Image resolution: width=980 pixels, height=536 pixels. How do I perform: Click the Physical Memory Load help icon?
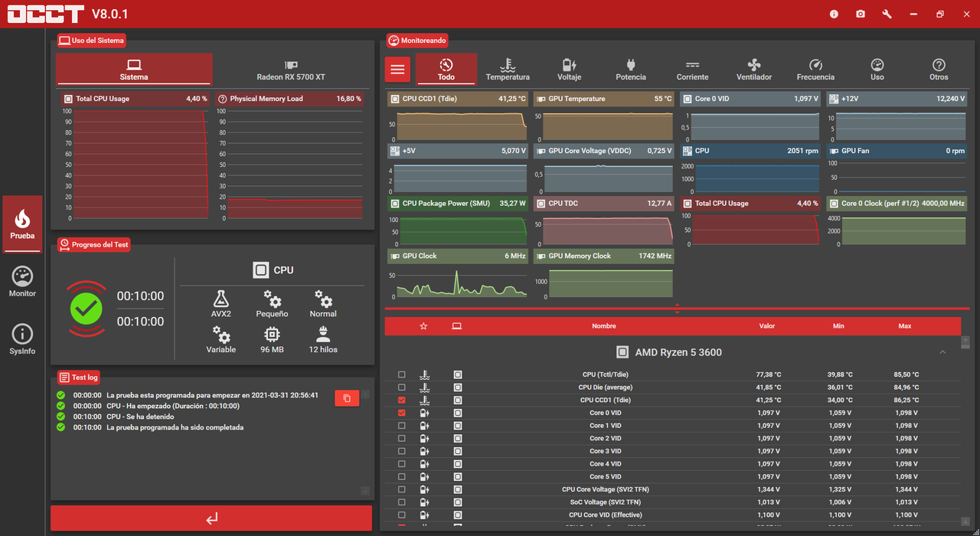(x=223, y=99)
